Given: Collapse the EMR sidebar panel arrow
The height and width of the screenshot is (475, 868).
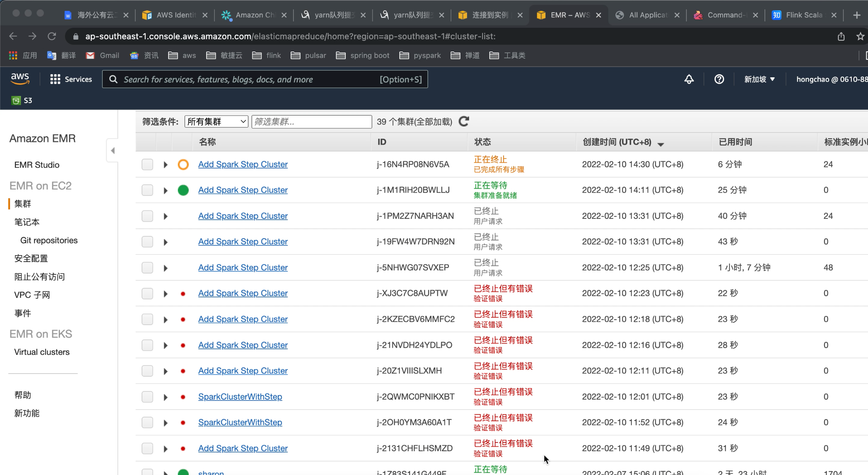Looking at the screenshot, I should (x=113, y=151).
